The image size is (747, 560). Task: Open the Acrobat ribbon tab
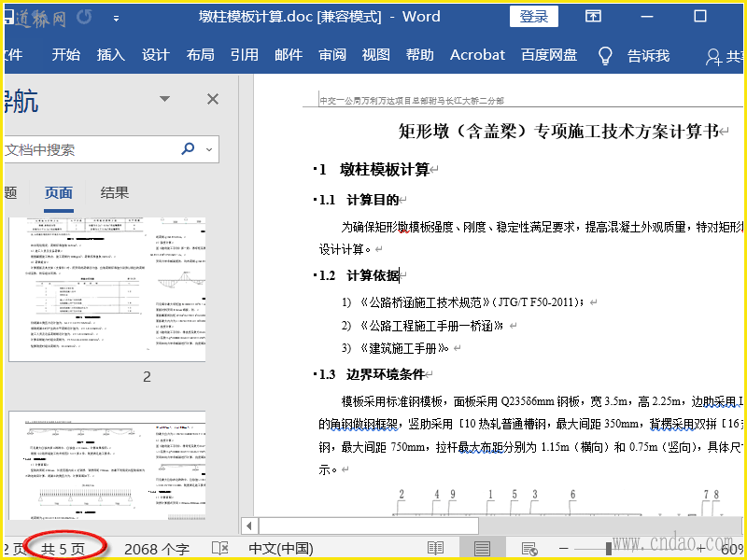point(477,55)
